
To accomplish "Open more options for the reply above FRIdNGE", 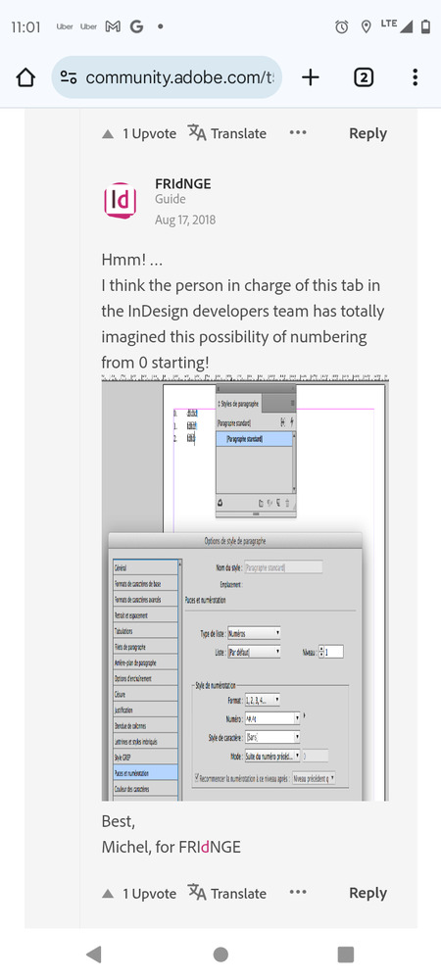I will click(x=298, y=133).
